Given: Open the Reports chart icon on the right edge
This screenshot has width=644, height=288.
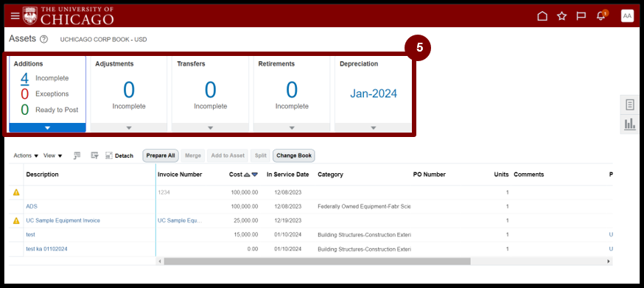Looking at the screenshot, I should [x=629, y=124].
